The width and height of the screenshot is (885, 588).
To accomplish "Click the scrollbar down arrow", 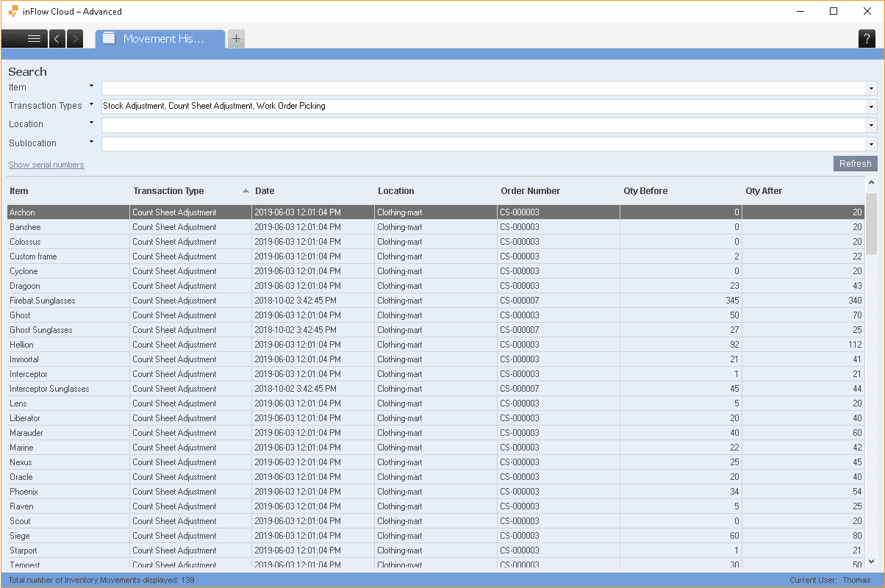I will 872,562.
